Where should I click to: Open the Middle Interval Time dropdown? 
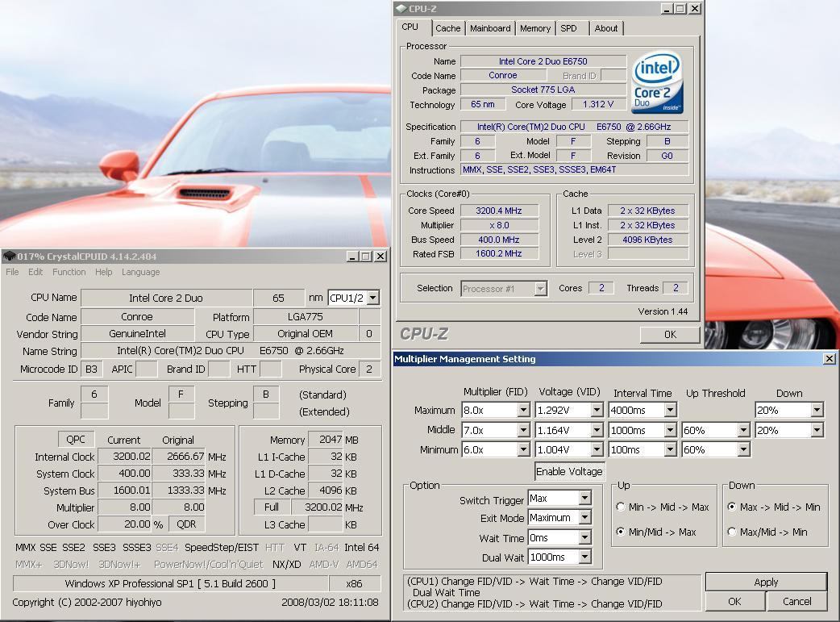coord(670,430)
